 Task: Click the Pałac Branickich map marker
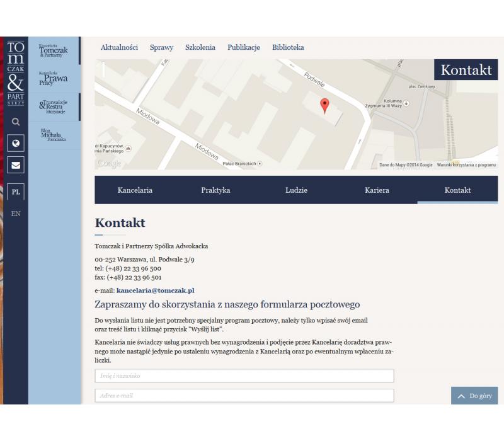259,164
